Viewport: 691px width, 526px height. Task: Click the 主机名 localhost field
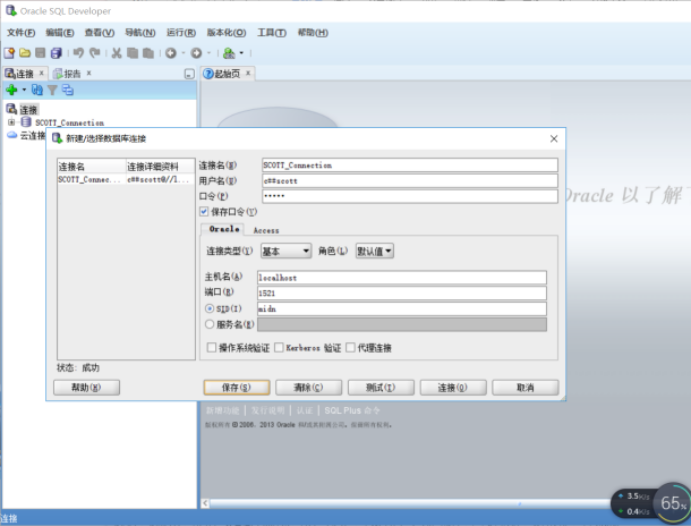pyautogui.click(x=402, y=278)
